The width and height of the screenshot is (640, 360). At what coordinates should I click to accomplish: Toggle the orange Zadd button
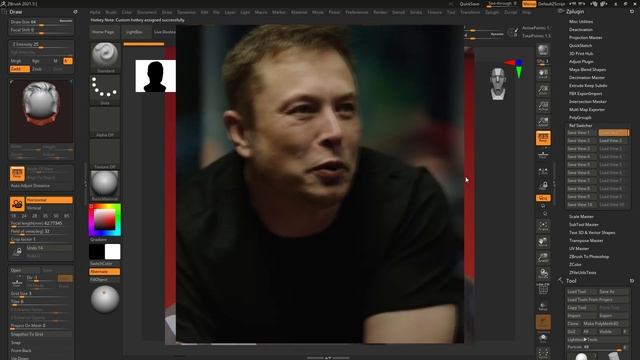(20, 69)
